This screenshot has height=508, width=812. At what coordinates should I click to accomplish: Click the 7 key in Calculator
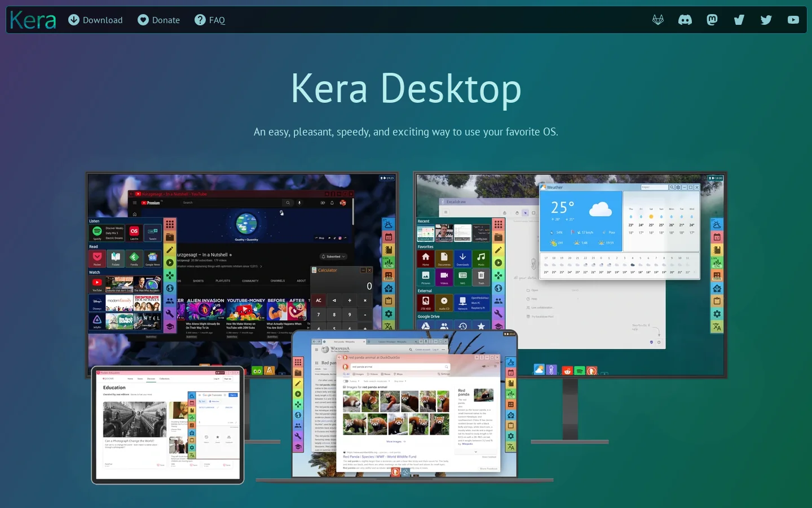(x=319, y=314)
